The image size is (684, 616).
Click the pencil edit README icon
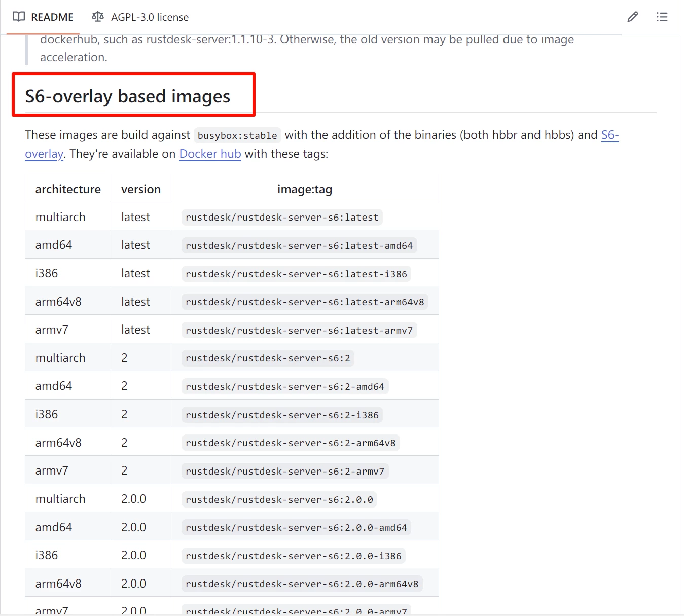coord(632,17)
